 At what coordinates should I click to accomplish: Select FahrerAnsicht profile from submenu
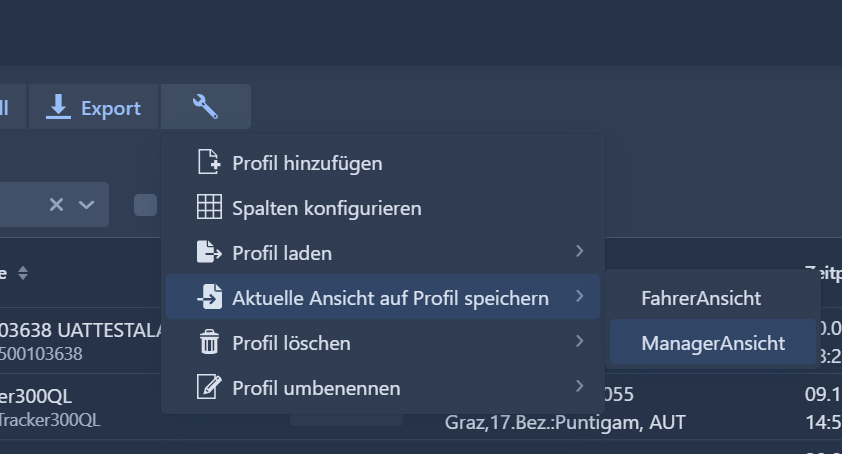tap(701, 298)
